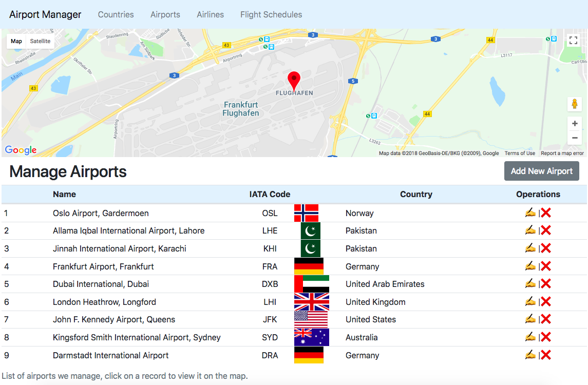
Task: Zoom out on the map
Action: pyautogui.click(x=575, y=138)
